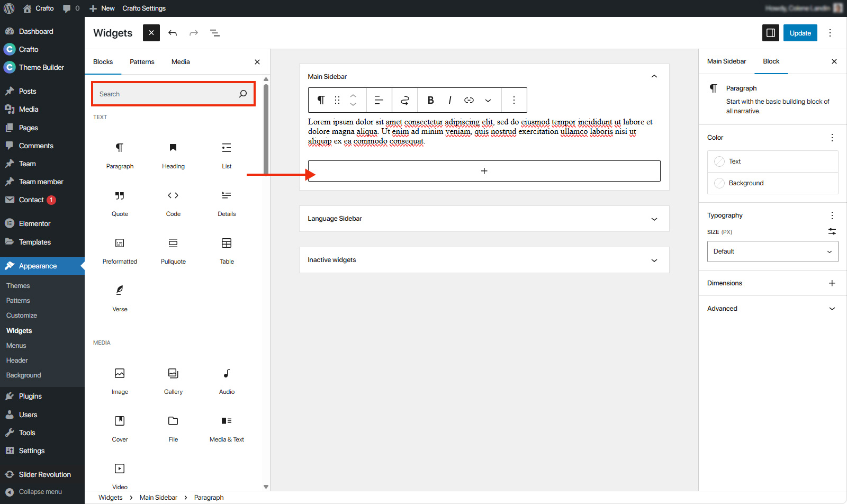This screenshot has width=847, height=504.
Task: Insert a Quote block
Action: click(x=120, y=203)
